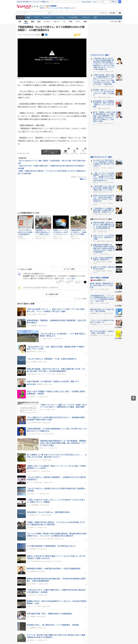Click Yahoo! JAPAN text link in top bar
138x644 pixels.
point(86,2)
